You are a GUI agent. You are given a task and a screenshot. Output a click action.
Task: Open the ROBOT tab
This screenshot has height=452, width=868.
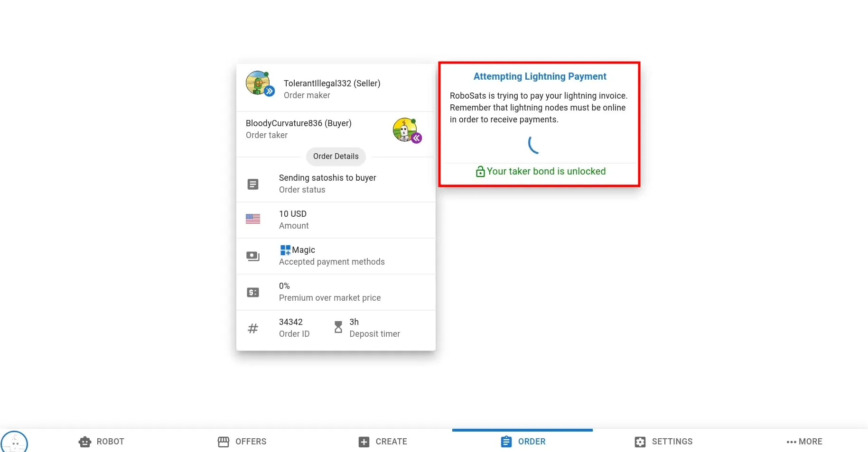pos(101,442)
